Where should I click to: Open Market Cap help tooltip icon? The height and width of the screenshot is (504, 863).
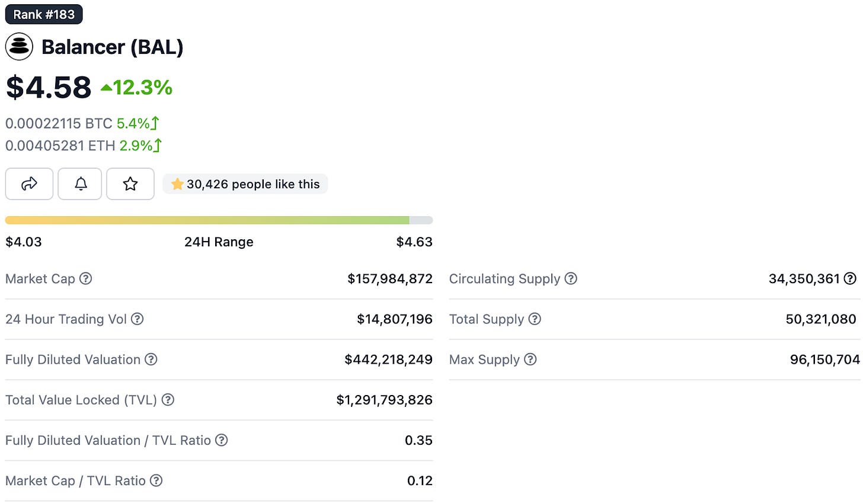coord(86,278)
